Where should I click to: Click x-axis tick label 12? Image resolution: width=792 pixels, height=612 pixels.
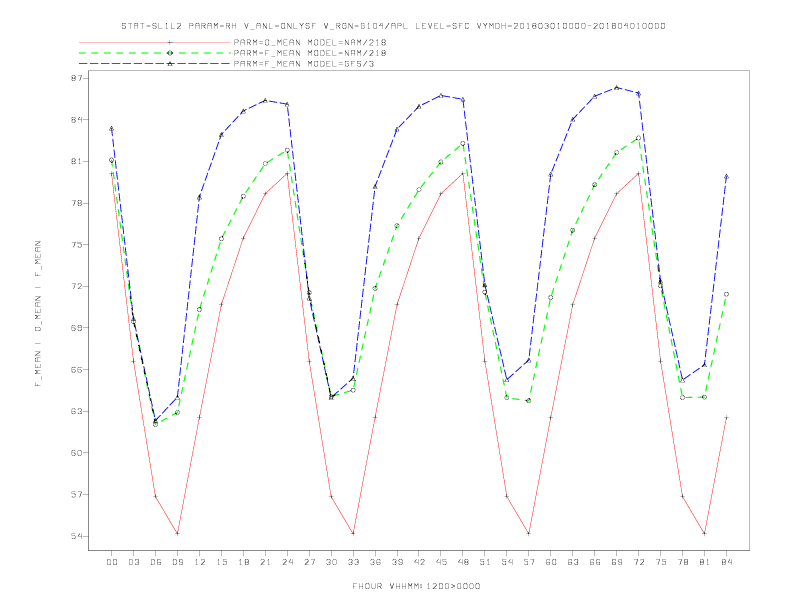pos(200,562)
